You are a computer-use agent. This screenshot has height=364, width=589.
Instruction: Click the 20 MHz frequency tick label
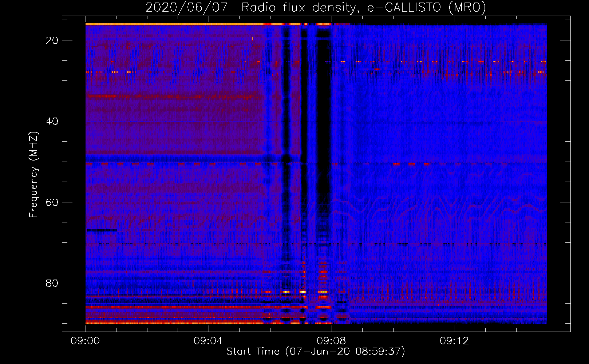tap(52, 40)
